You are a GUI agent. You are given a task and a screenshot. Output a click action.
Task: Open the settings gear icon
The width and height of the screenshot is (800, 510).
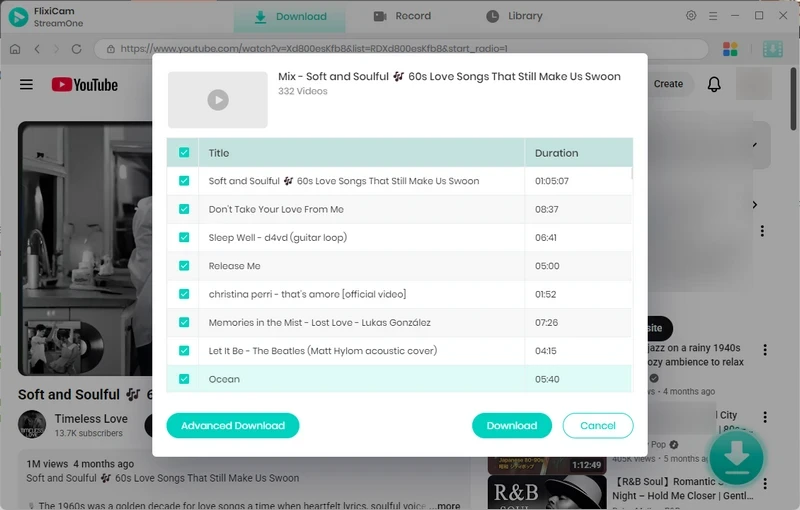[x=691, y=16]
